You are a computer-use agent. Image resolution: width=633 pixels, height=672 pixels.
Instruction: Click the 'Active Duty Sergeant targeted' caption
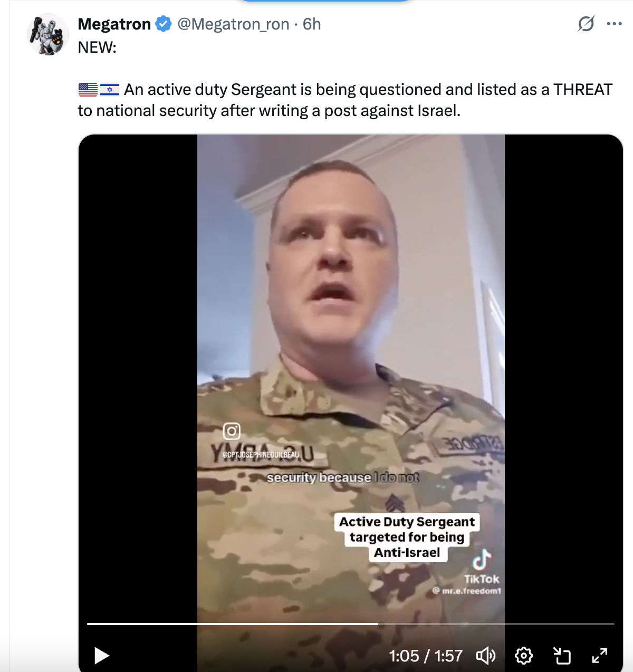click(x=407, y=537)
